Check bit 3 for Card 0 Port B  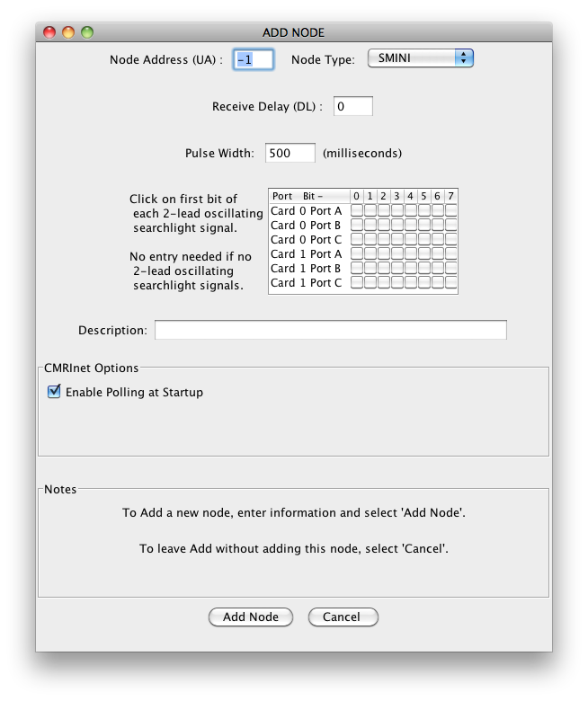(397, 225)
